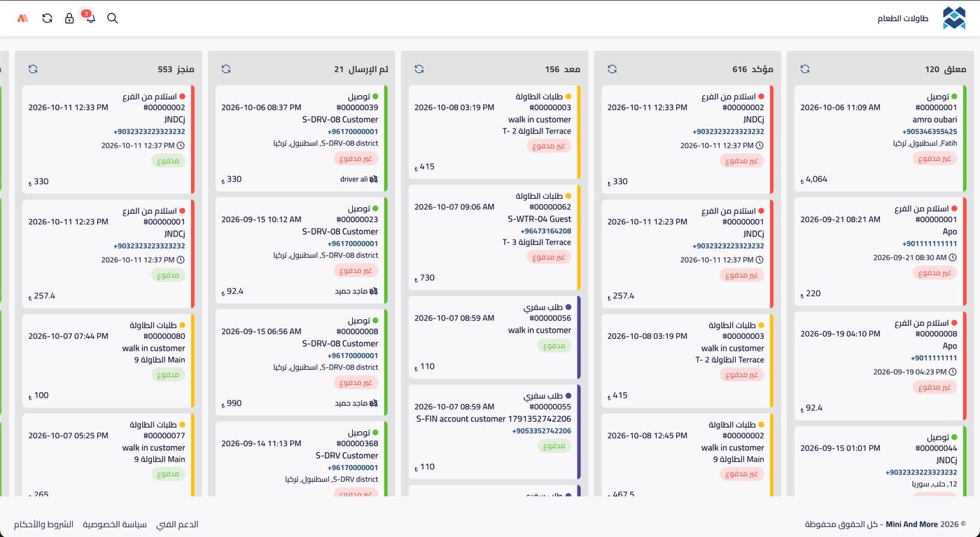Click the lock icon in the top bar
The height and width of the screenshot is (537, 980).
(x=69, y=18)
